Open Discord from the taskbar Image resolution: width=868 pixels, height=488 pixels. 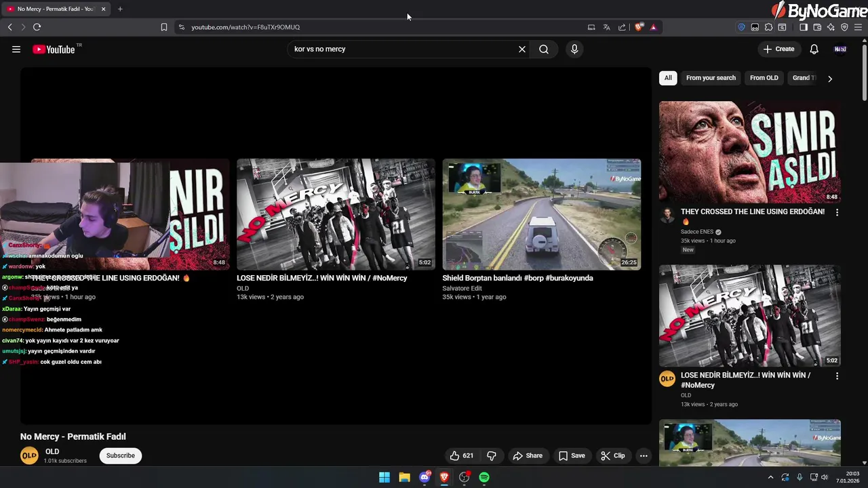(x=425, y=477)
